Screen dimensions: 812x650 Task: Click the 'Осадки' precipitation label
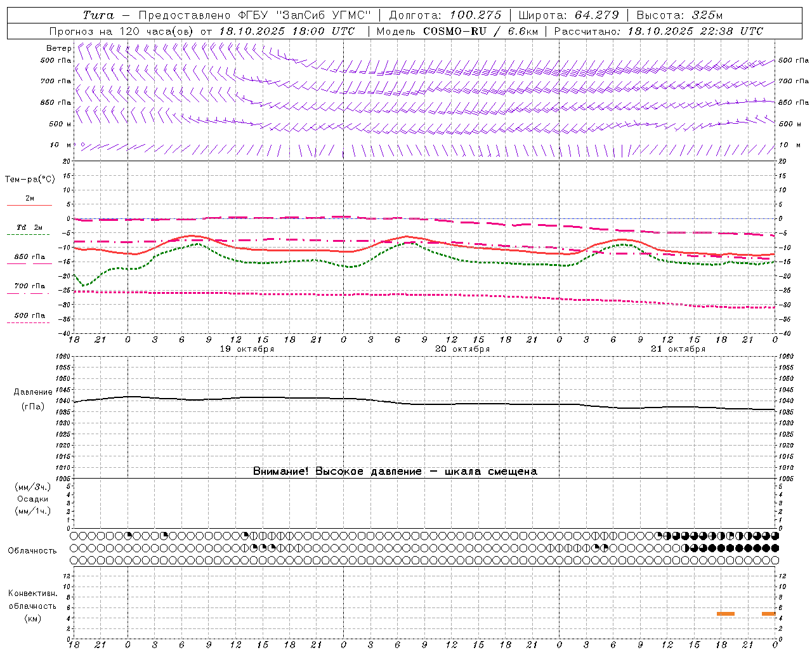point(33,499)
